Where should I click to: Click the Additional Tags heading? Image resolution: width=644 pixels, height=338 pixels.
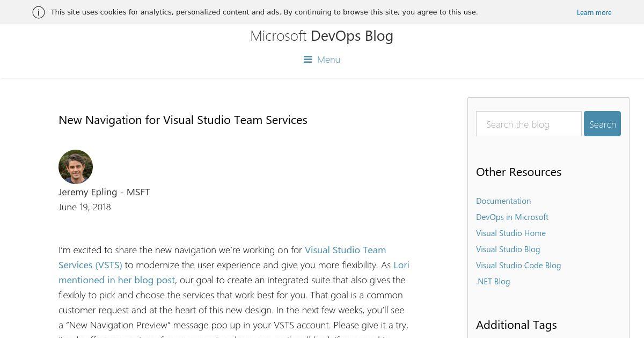516,325
